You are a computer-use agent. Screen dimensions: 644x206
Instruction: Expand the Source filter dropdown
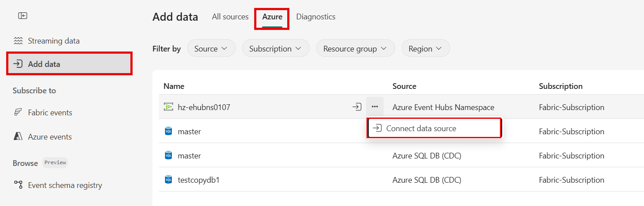211,48
